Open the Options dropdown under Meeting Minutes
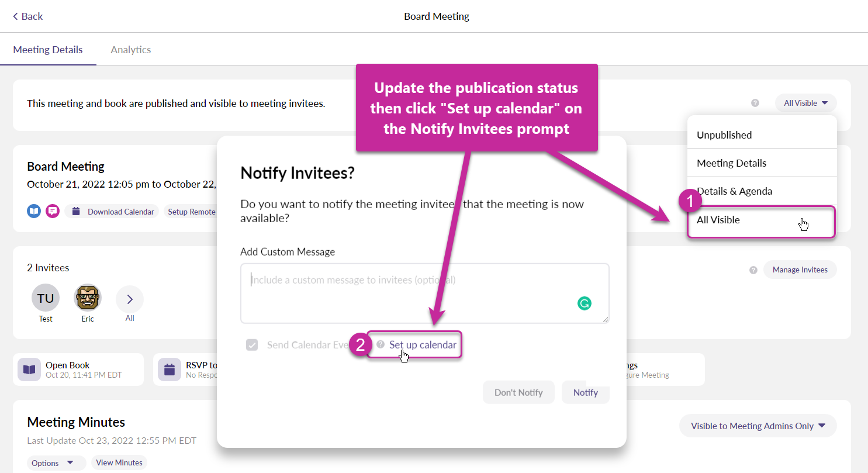 (53, 463)
